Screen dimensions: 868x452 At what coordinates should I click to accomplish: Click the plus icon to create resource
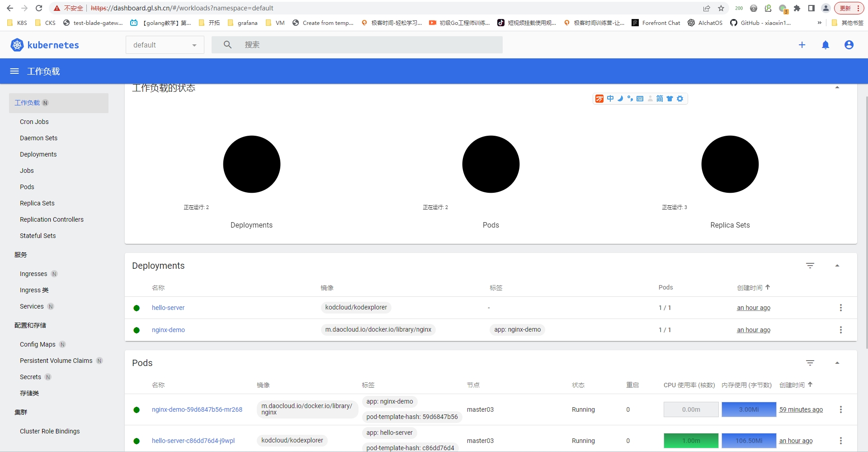[802, 45]
